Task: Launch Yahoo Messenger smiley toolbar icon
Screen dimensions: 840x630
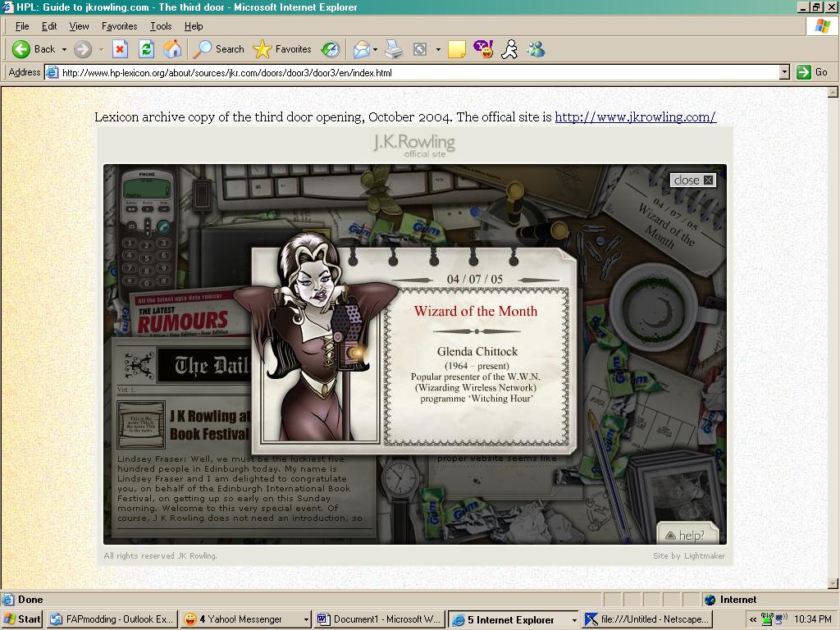Action: tap(483, 49)
